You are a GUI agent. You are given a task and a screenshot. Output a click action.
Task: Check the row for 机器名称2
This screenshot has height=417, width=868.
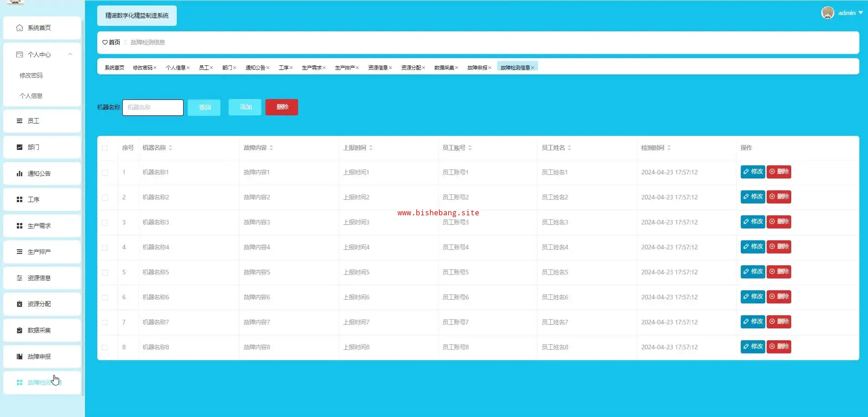pos(105,198)
